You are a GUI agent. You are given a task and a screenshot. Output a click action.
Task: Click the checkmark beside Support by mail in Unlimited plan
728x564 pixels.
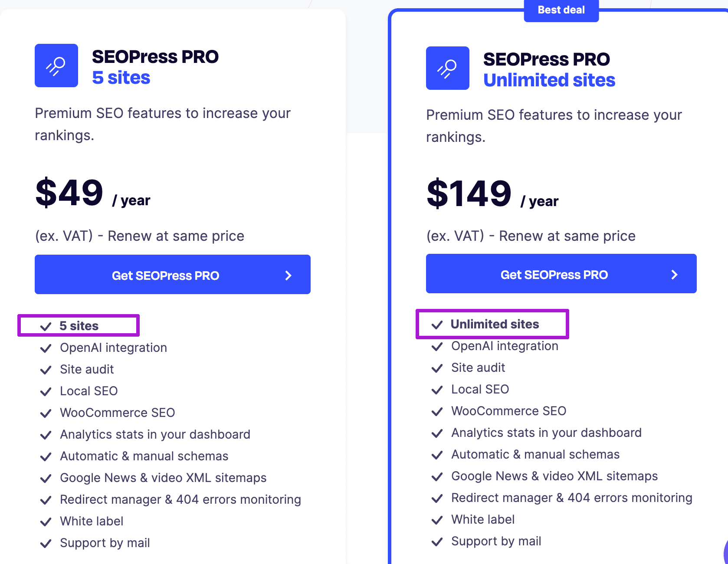[437, 542]
